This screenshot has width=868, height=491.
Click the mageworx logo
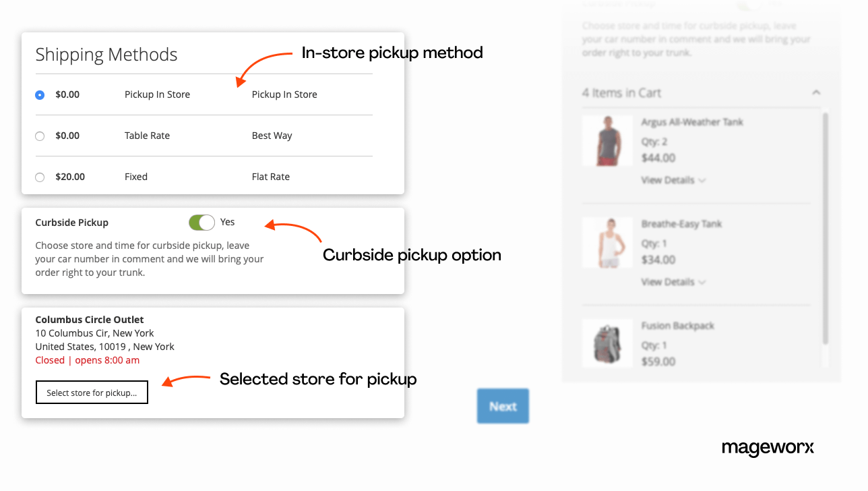tap(768, 448)
